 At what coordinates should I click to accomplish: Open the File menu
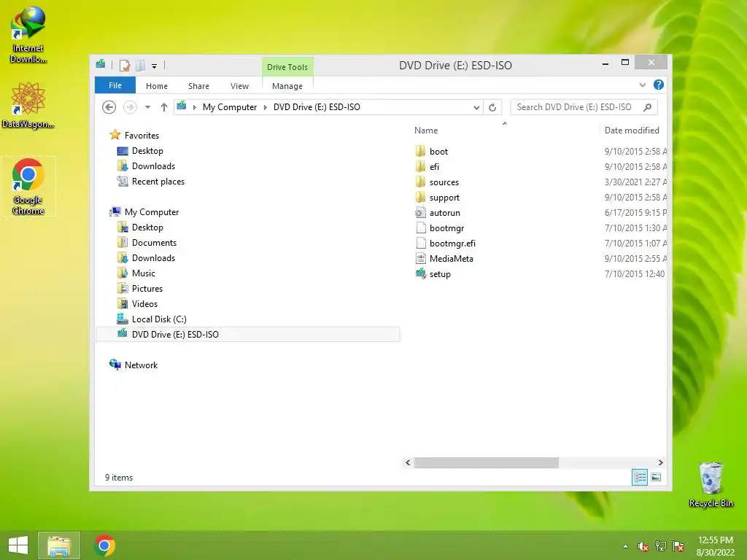pyautogui.click(x=115, y=85)
